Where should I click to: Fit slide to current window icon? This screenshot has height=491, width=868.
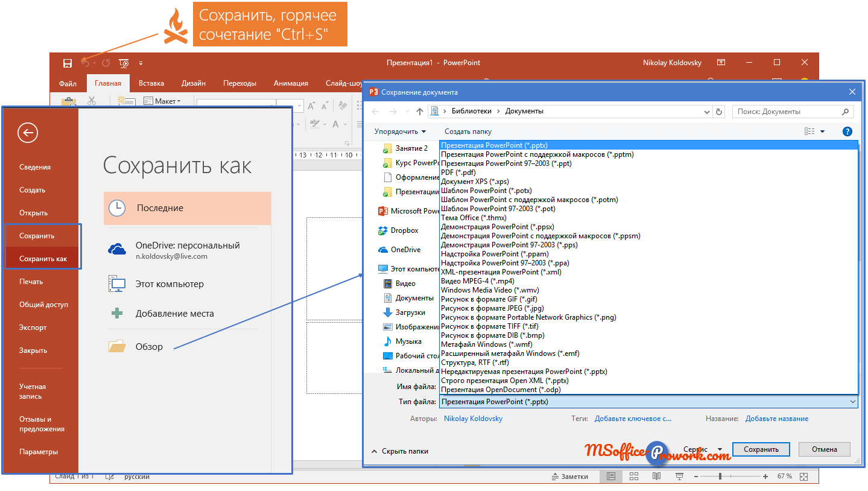[803, 477]
